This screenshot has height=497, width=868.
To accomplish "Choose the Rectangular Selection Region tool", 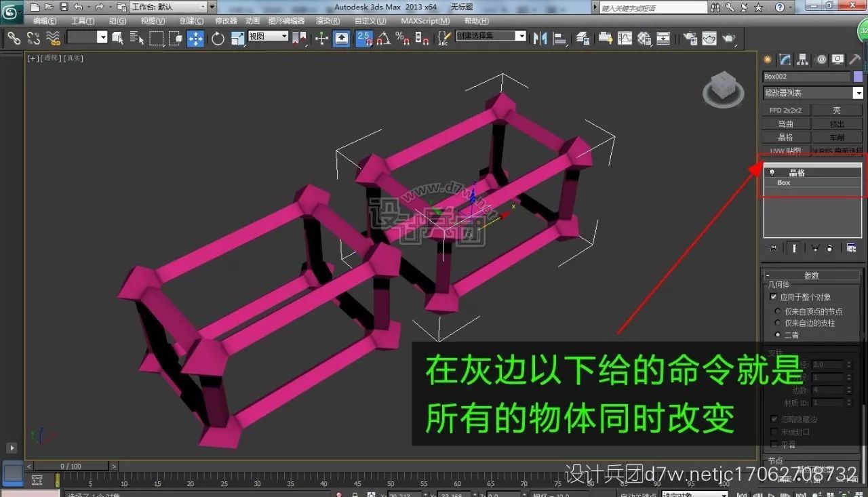I will [x=157, y=38].
